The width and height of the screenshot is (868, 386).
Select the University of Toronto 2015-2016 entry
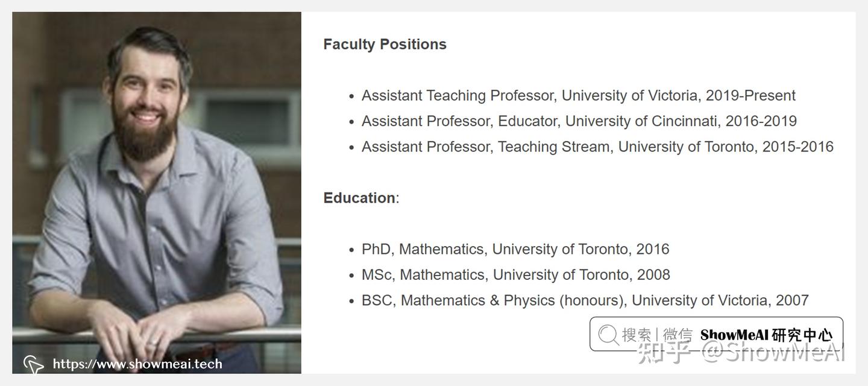tap(597, 147)
